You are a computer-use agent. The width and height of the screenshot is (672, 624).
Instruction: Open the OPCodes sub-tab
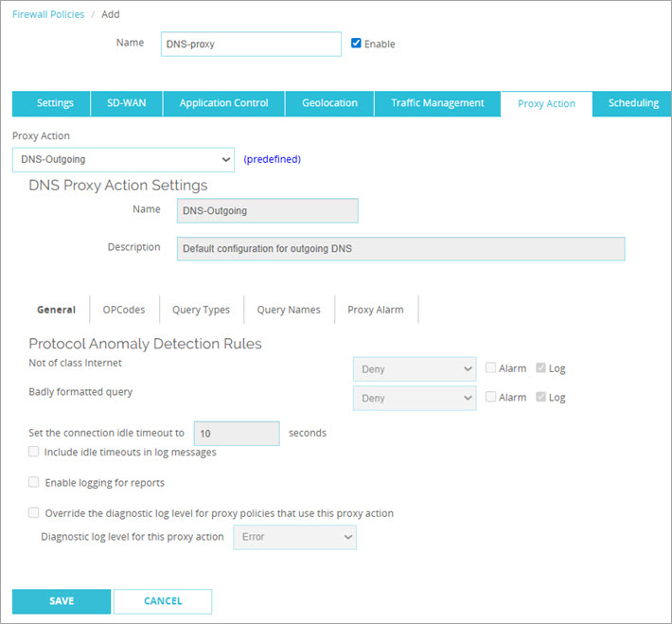click(124, 310)
